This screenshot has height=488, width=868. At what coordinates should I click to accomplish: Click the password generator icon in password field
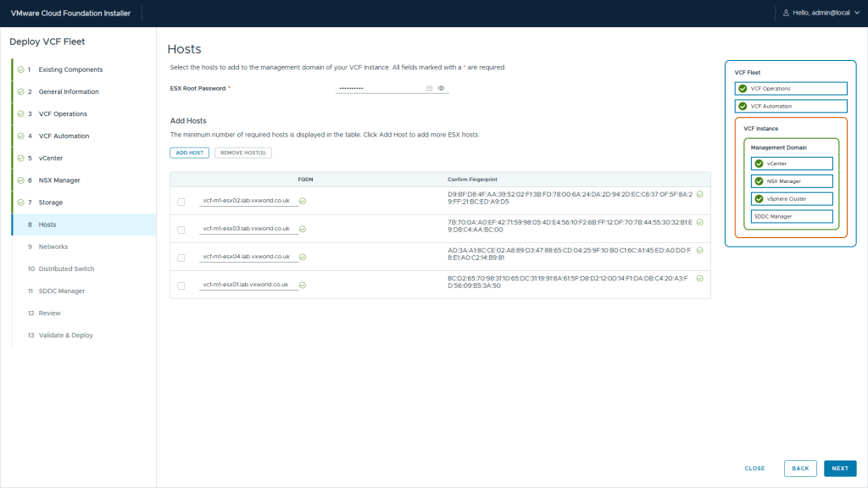(429, 88)
